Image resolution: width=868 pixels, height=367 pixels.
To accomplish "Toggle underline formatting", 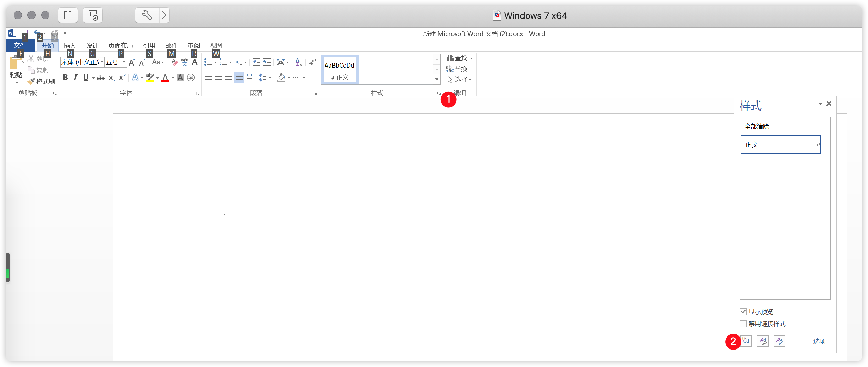I will coord(86,78).
